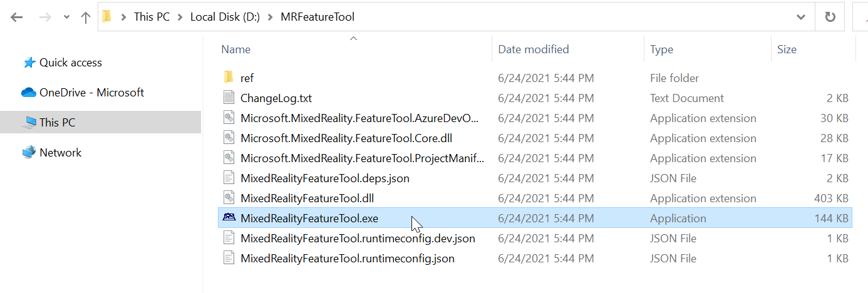This screenshot has width=868, height=293.
Task: Select This PC in navigation pane
Action: [100, 123]
